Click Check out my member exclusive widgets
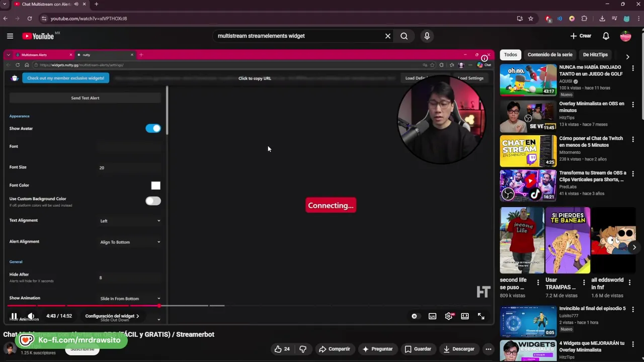The image size is (644, 362). pyautogui.click(x=65, y=78)
